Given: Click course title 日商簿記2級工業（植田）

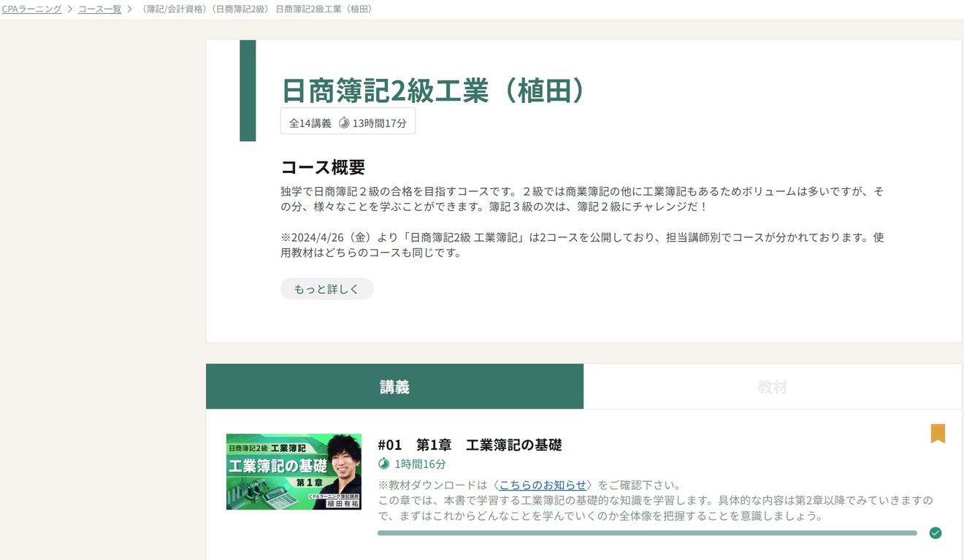Looking at the screenshot, I should [x=435, y=89].
